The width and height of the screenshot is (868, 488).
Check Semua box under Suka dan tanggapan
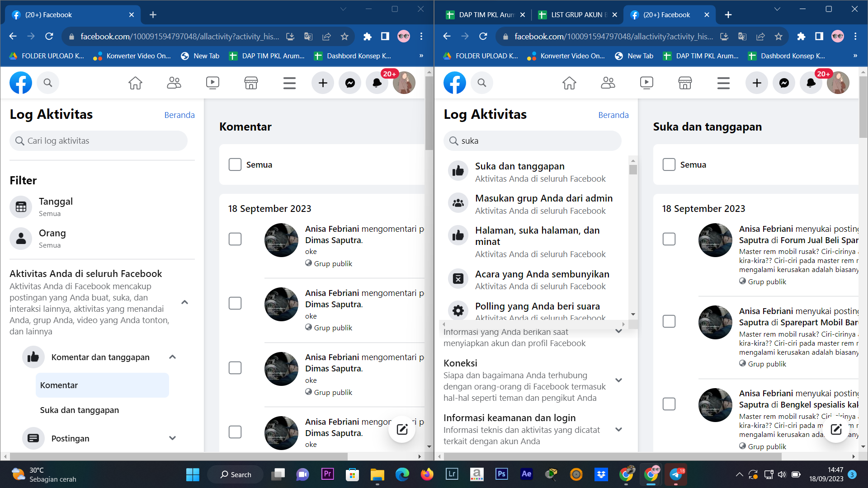pos(669,164)
